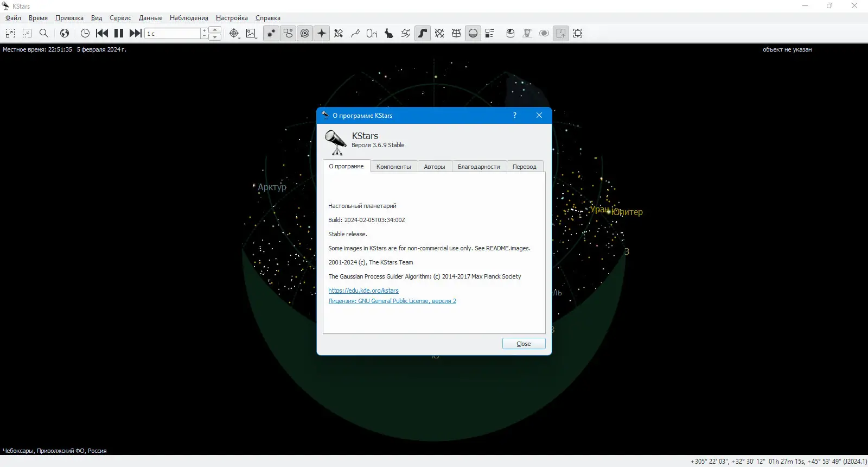This screenshot has height=467, width=868.
Task: Switch to the Компоненты tab
Action: point(394,167)
